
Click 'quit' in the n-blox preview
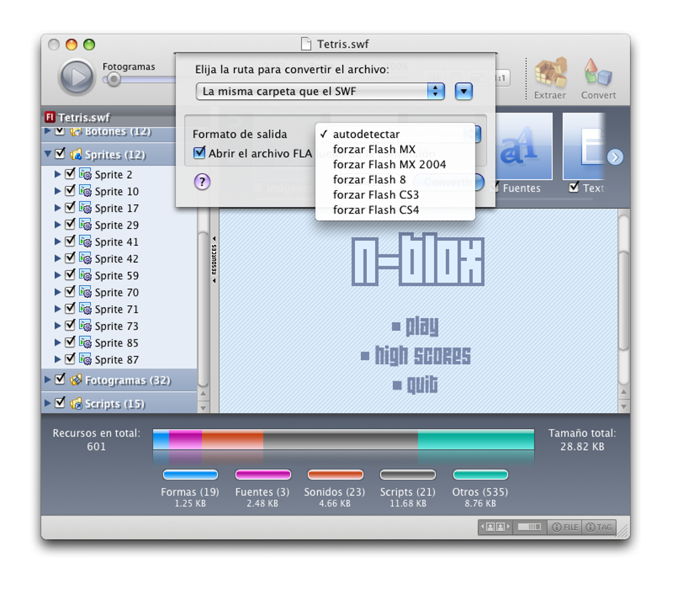[422, 384]
